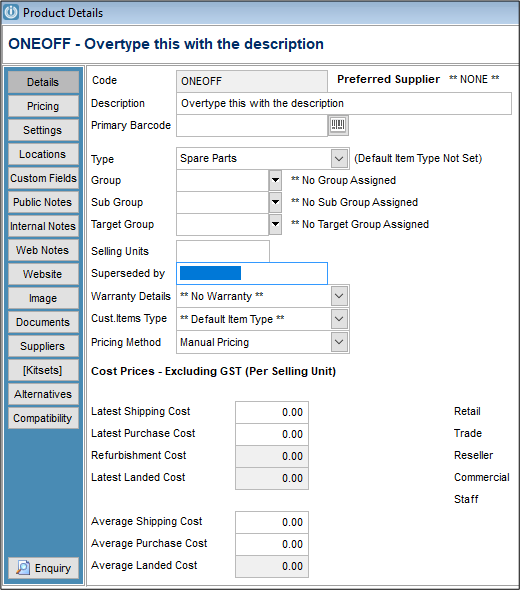Click the Description text field
The width and height of the screenshot is (520, 590).
pyautogui.click(x=344, y=103)
